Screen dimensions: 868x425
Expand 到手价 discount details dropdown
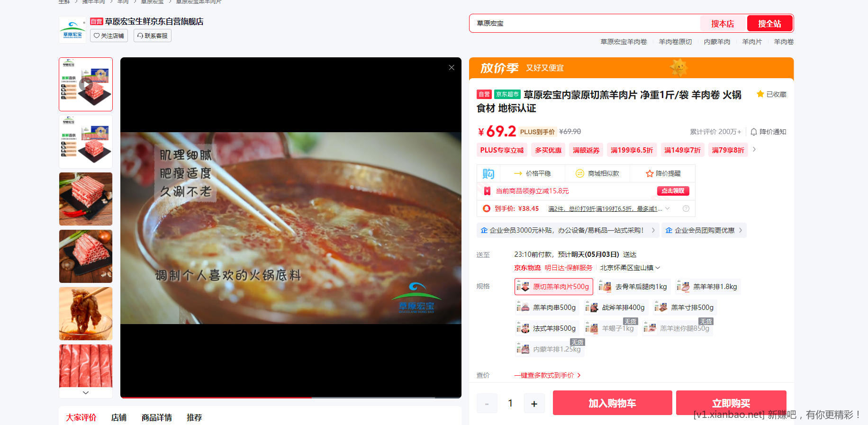668,208
